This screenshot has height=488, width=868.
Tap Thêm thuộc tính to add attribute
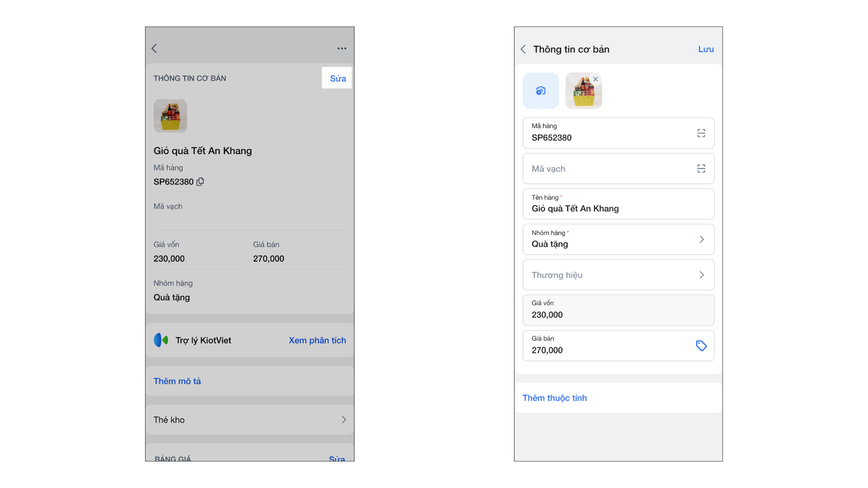click(555, 398)
